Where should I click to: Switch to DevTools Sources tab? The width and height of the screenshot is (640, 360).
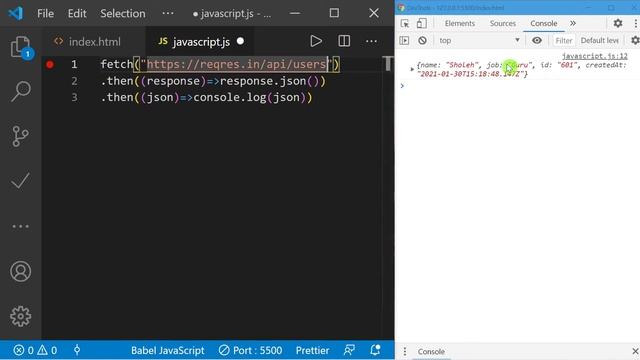coord(503,23)
